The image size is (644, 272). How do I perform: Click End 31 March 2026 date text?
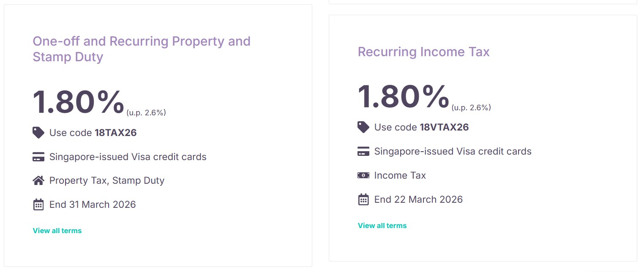(93, 205)
